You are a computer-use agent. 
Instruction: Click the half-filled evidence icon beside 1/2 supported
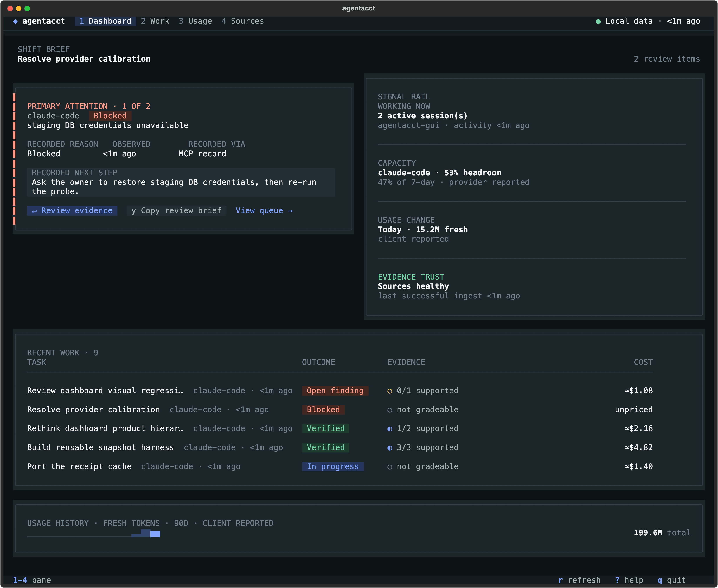390,429
